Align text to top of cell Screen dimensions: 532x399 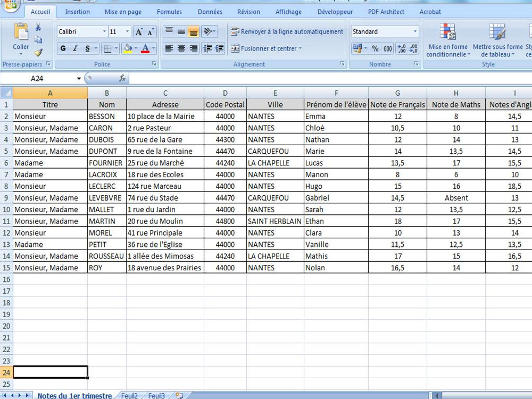(x=169, y=31)
